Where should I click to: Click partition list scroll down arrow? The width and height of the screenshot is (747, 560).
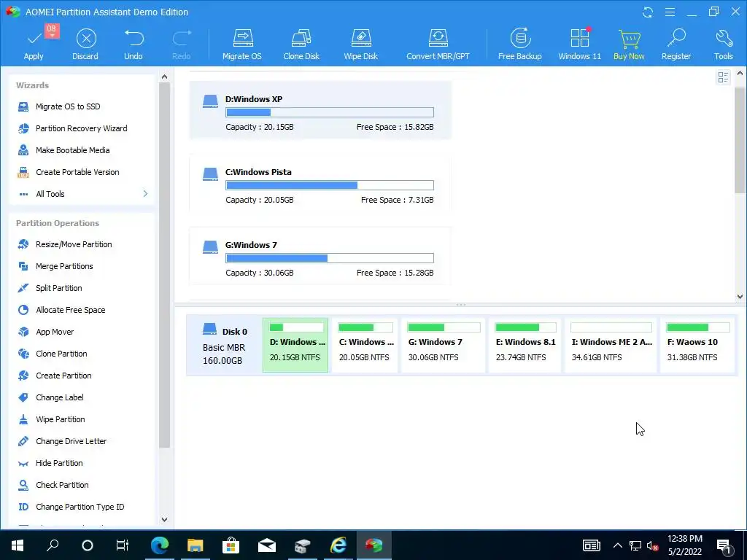click(740, 296)
